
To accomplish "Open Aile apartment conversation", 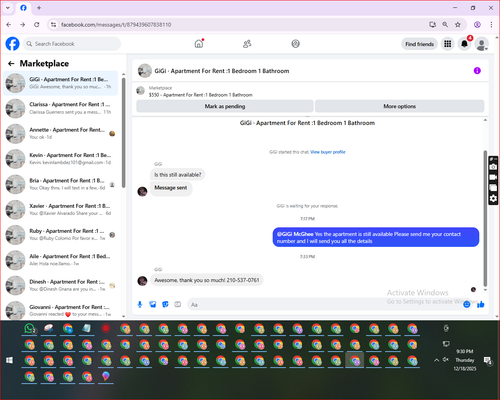I will pyautogui.click(x=60, y=260).
